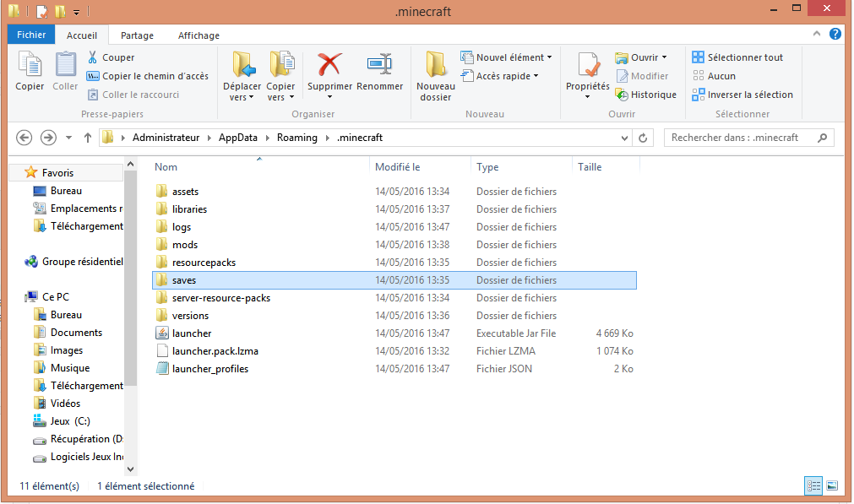The width and height of the screenshot is (854, 504).
Task: Click Aucun to deselect all
Action: click(714, 76)
